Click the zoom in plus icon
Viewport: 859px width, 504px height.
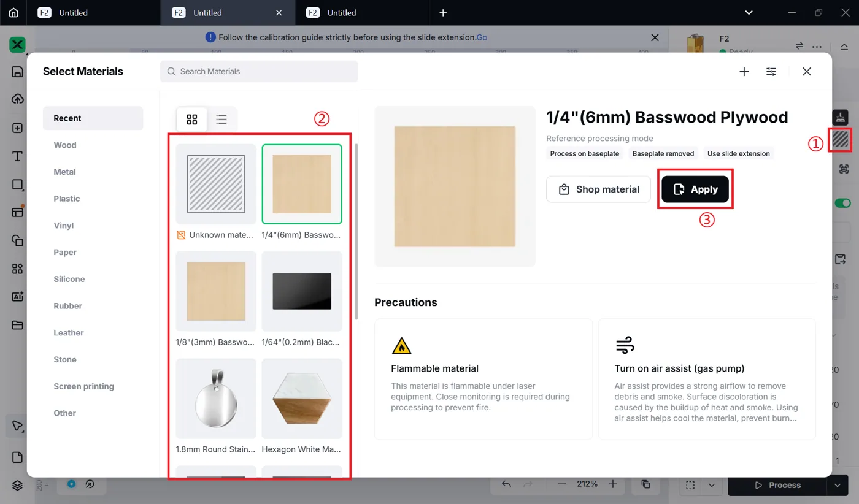(x=612, y=484)
